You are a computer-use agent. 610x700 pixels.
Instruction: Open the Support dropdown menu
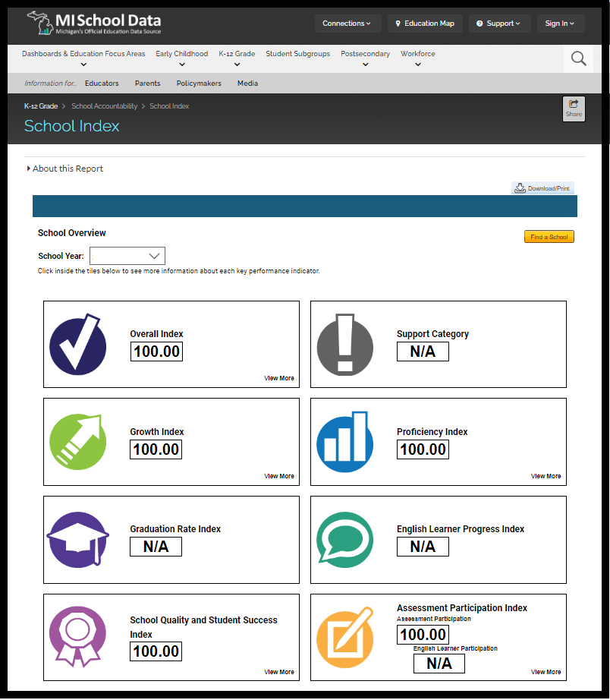pyautogui.click(x=499, y=24)
